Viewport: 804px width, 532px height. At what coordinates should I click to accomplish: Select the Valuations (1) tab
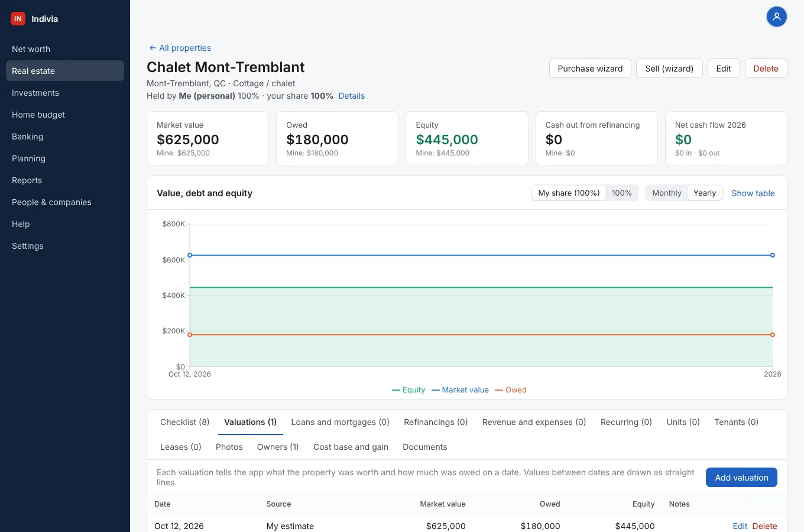(x=250, y=422)
